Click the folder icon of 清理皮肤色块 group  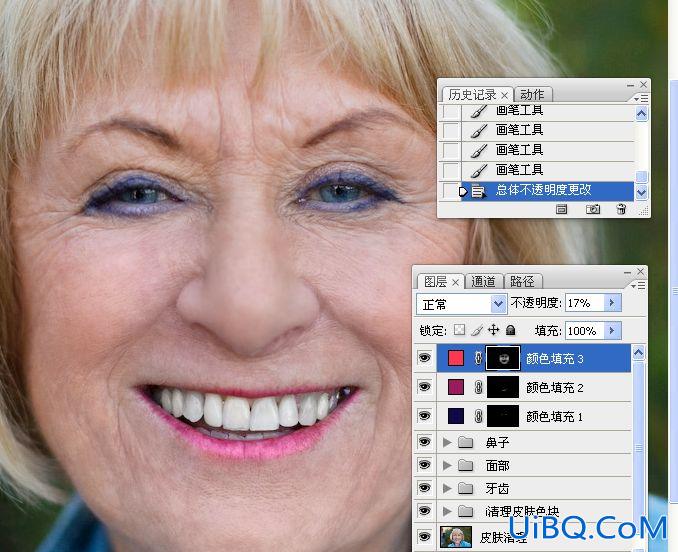pos(466,511)
